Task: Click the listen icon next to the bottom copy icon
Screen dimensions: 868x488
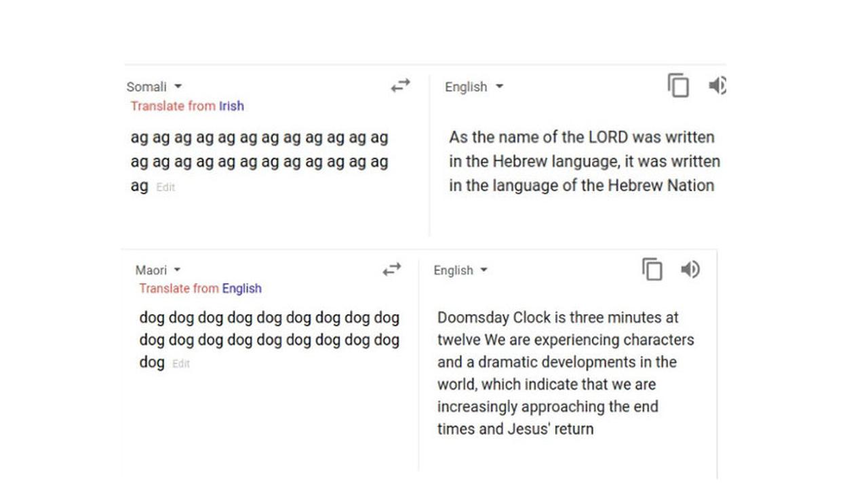Action: 690,269
